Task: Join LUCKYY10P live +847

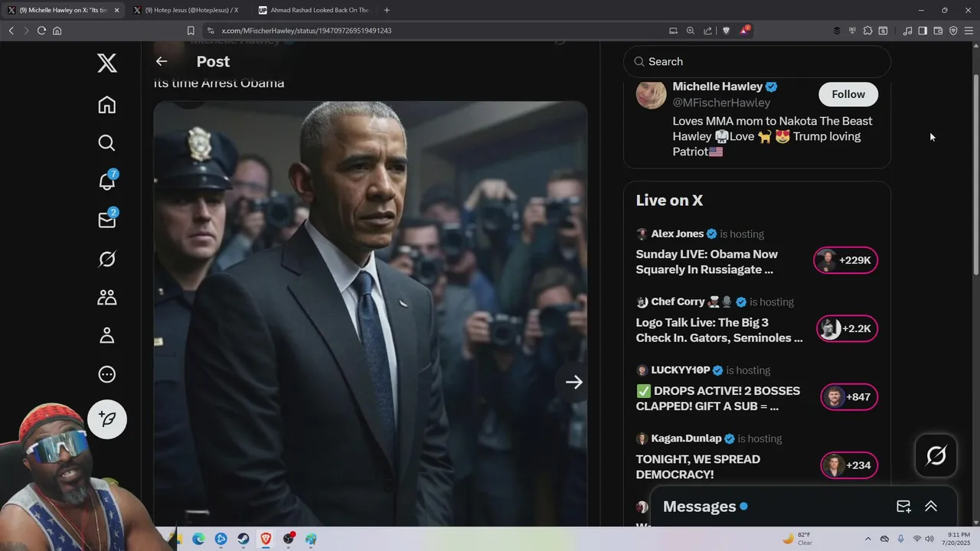Action: 849,397
